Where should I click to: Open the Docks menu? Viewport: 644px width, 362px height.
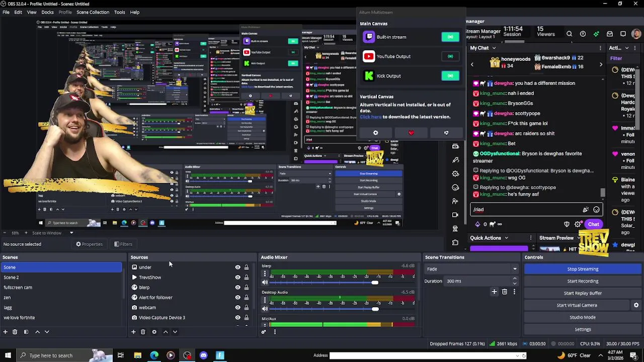point(47,12)
